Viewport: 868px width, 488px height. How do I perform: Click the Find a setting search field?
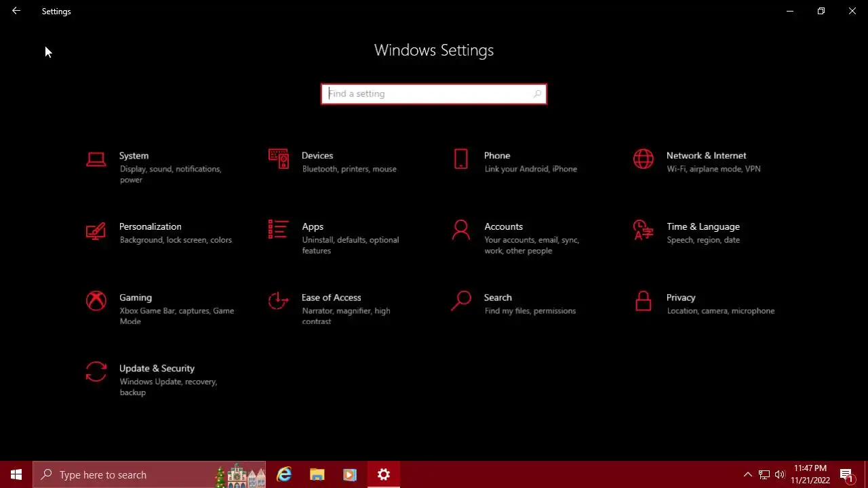[434, 94]
